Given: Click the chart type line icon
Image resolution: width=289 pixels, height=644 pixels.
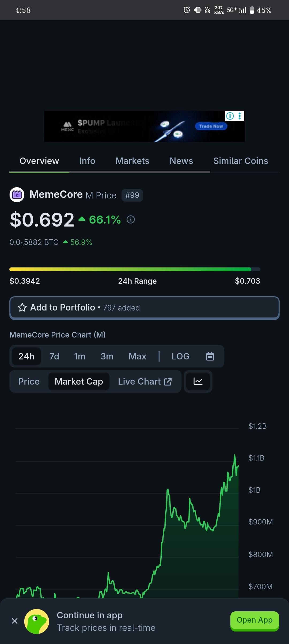Looking at the screenshot, I should pos(198,381).
